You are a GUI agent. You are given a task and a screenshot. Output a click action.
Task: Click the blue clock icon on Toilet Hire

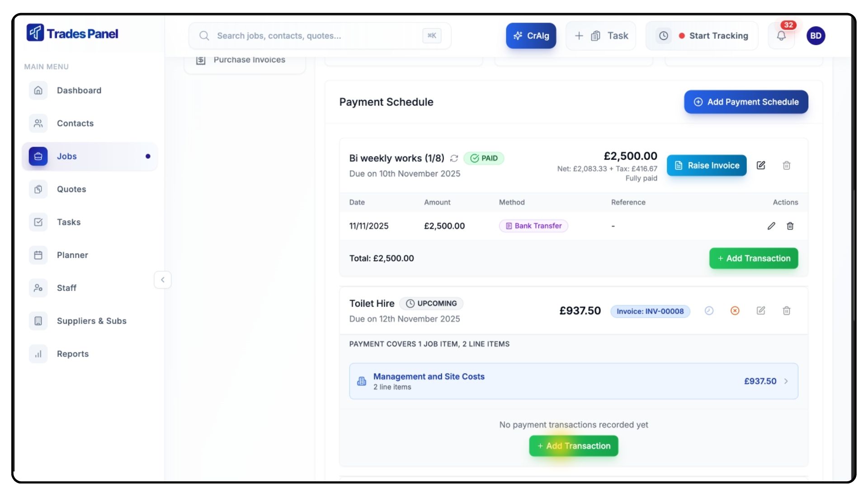[x=709, y=311]
